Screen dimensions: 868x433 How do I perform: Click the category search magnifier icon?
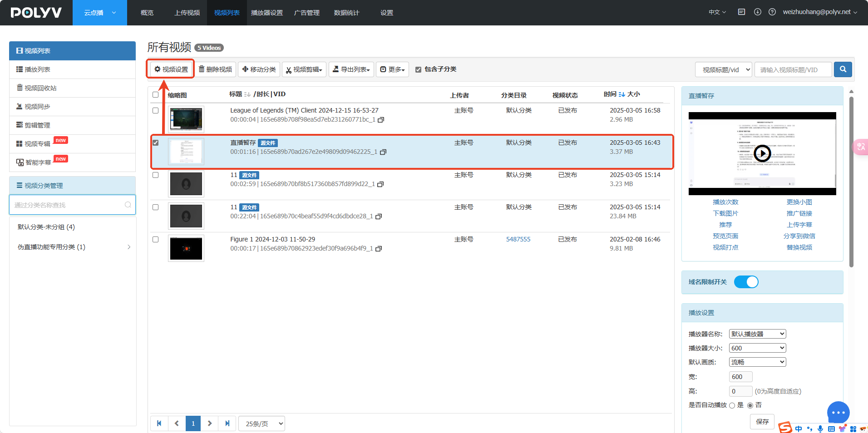coord(128,205)
